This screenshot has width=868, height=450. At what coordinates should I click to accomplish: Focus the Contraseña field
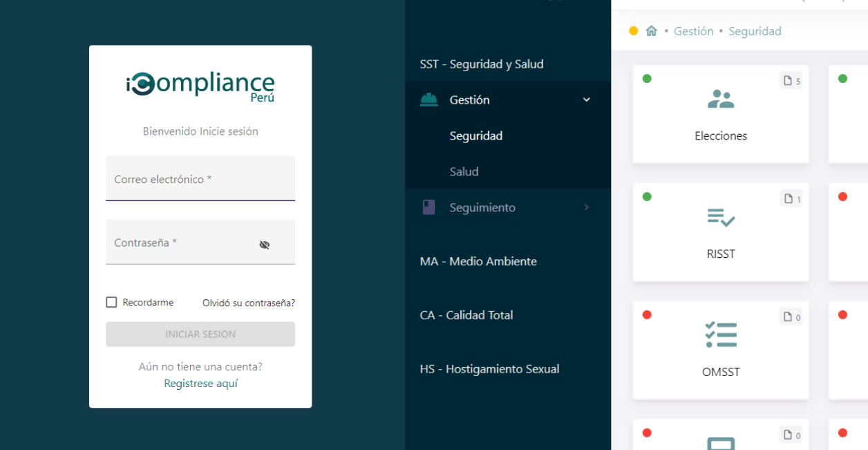pos(200,242)
